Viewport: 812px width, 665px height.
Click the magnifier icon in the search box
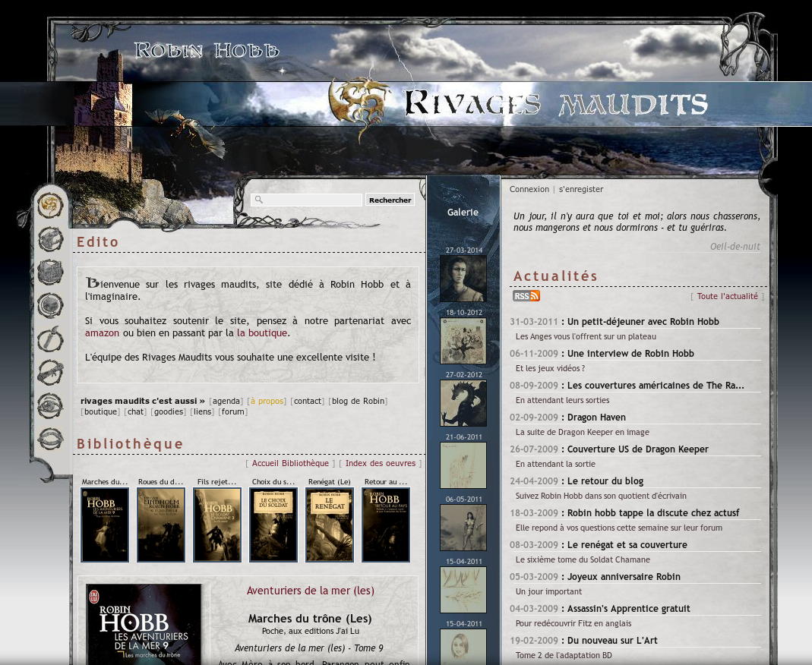(x=258, y=200)
